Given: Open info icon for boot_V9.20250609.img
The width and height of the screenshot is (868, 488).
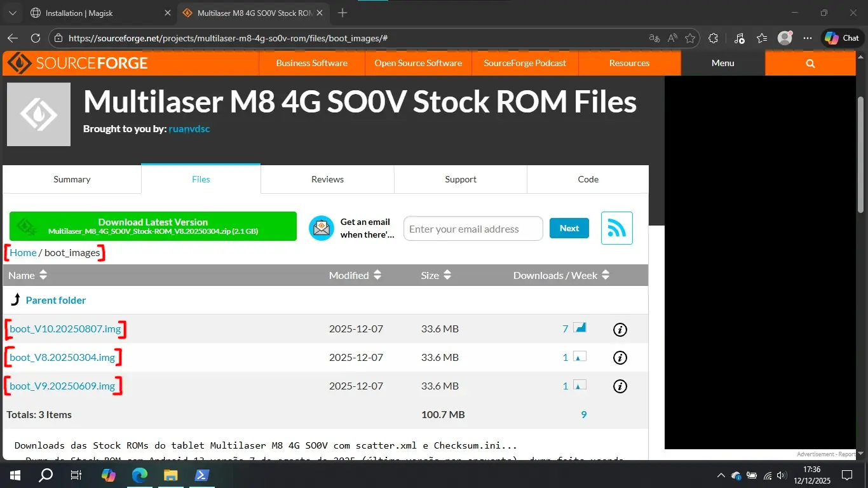Looking at the screenshot, I should tap(620, 386).
